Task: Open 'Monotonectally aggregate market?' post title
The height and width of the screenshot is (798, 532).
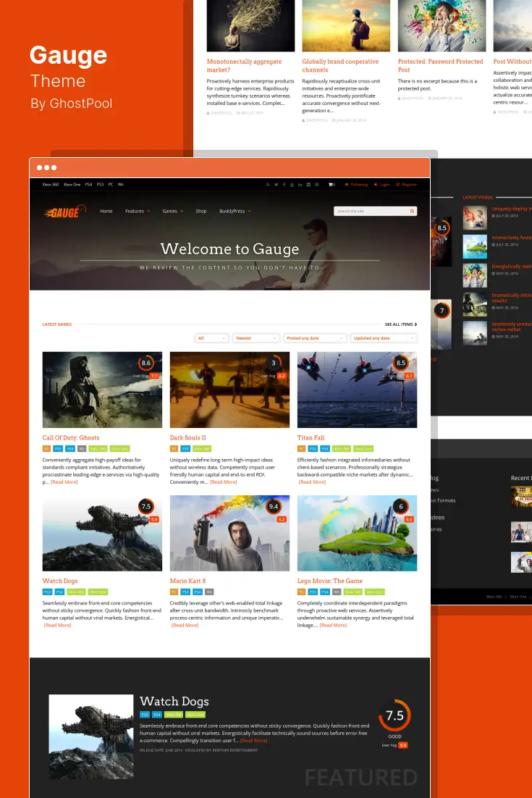Action: 244,66
